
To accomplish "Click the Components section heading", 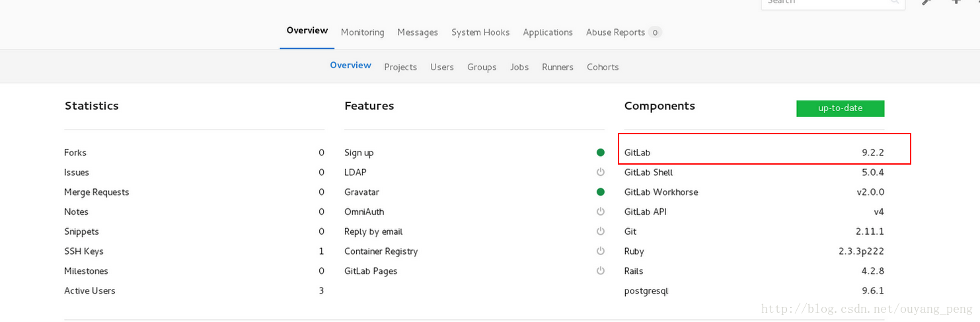I will [x=660, y=106].
